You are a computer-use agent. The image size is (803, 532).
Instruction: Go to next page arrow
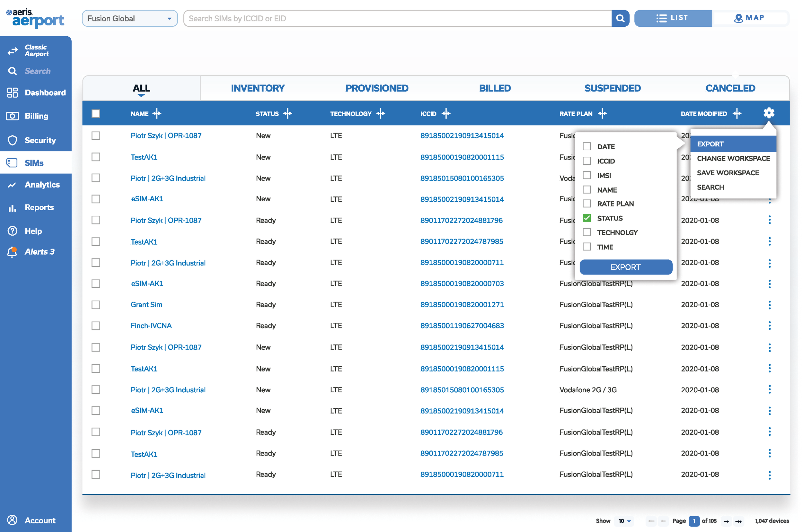click(x=726, y=521)
